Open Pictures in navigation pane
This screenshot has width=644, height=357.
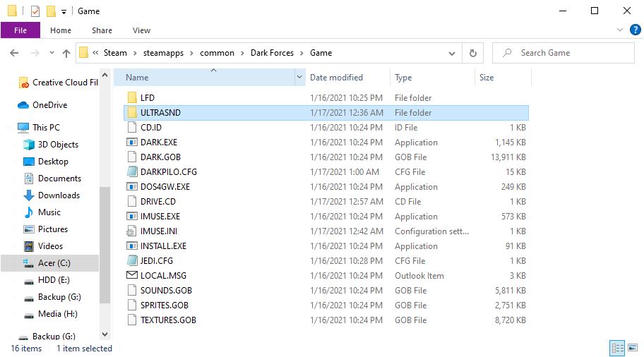[x=46, y=229]
